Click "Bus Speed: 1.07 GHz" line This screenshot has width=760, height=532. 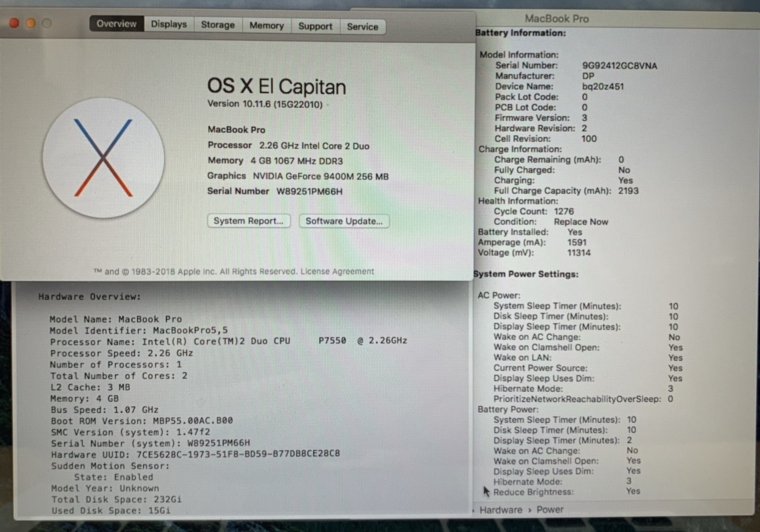click(104, 410)
